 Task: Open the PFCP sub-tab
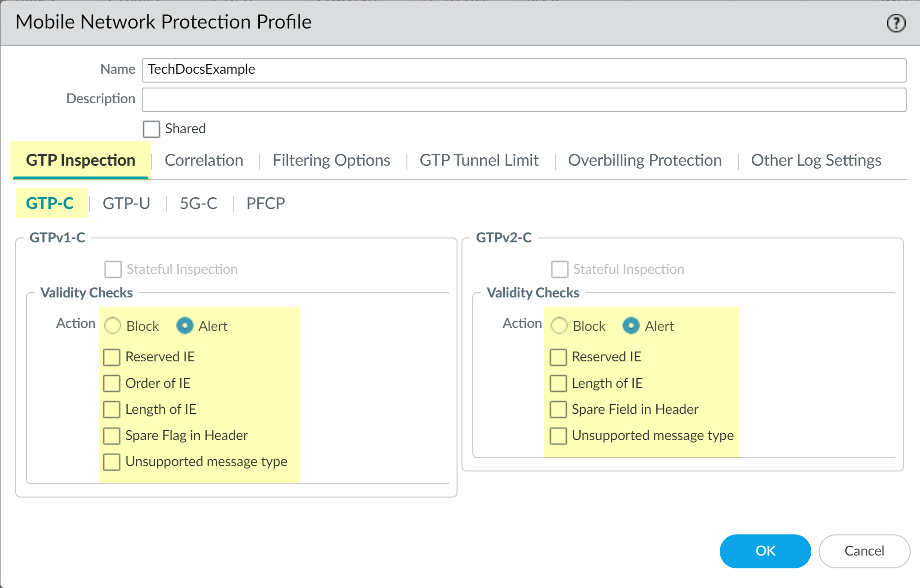tap(265, 203)
